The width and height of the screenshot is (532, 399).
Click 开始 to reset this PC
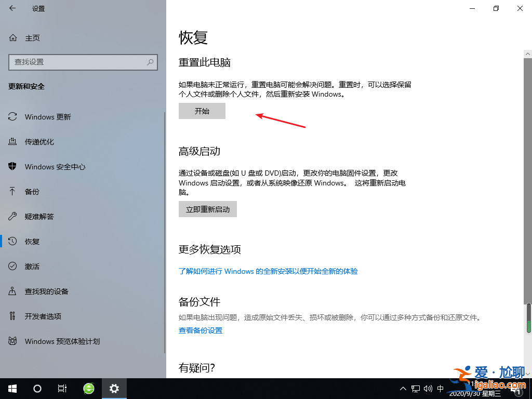point(202,111)
